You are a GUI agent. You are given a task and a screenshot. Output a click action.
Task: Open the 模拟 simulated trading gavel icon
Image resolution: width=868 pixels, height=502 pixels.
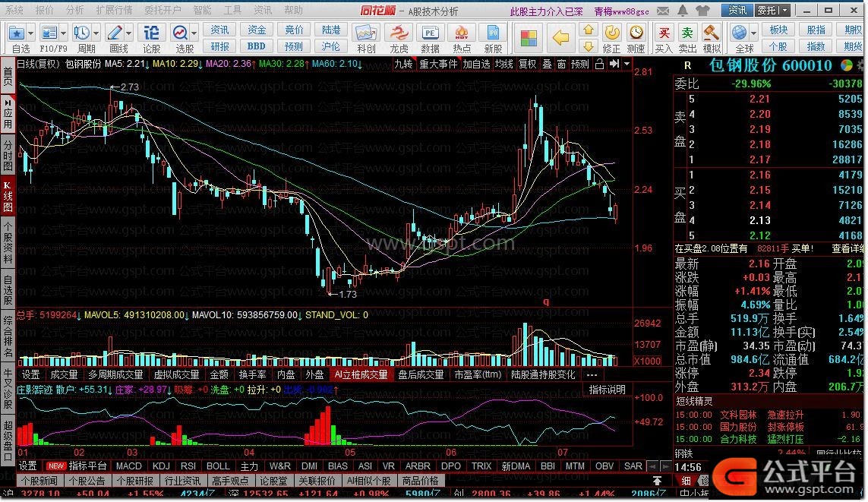click(712, 33)
